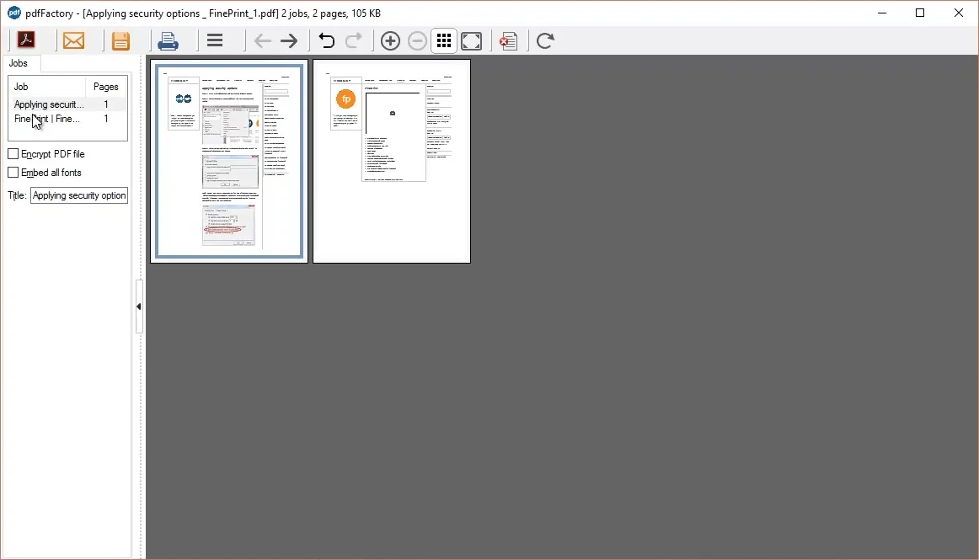Click the Title input field
The height and width of the screenshot is (560, 979).
[x=79, y=195]
